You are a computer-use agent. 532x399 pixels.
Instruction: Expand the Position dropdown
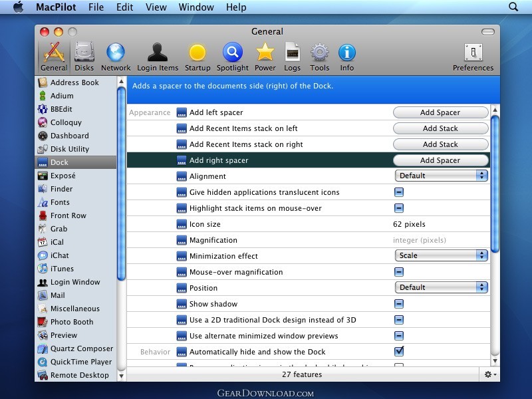[441, 288]
